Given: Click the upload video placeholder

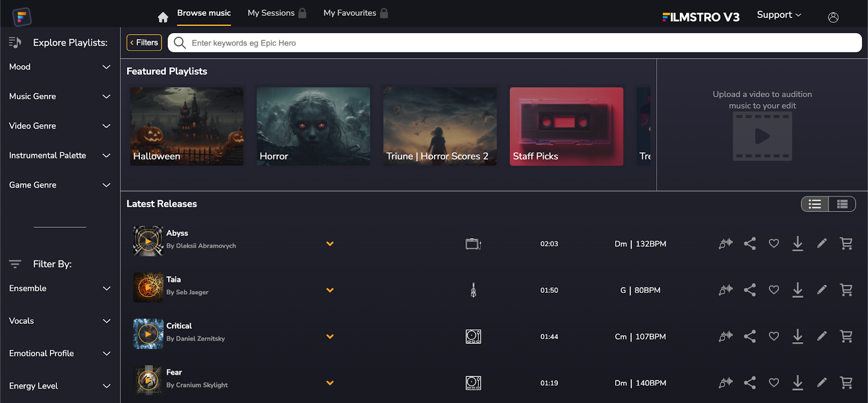Looking at the screenshot, I should click(x=762, y=136).
